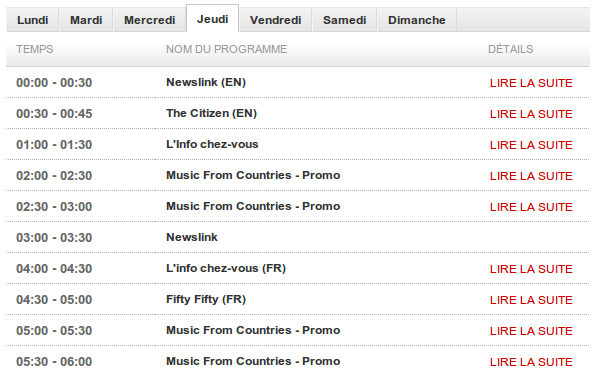Screen dimensions: 595x375
Task: Open Lire la suite for Newslink (EN)
Action: (531, 83)
